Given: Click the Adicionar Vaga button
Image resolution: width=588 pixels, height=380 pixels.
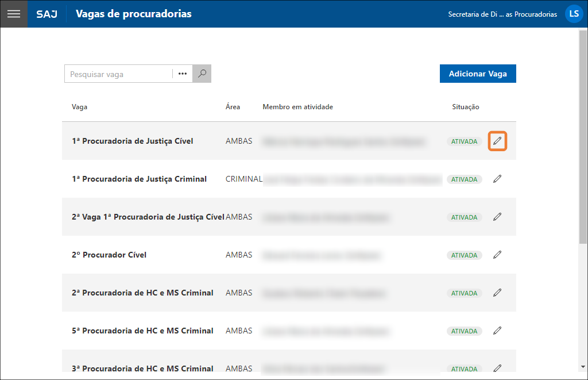Looking at the screenshot, I should (478, 74).
